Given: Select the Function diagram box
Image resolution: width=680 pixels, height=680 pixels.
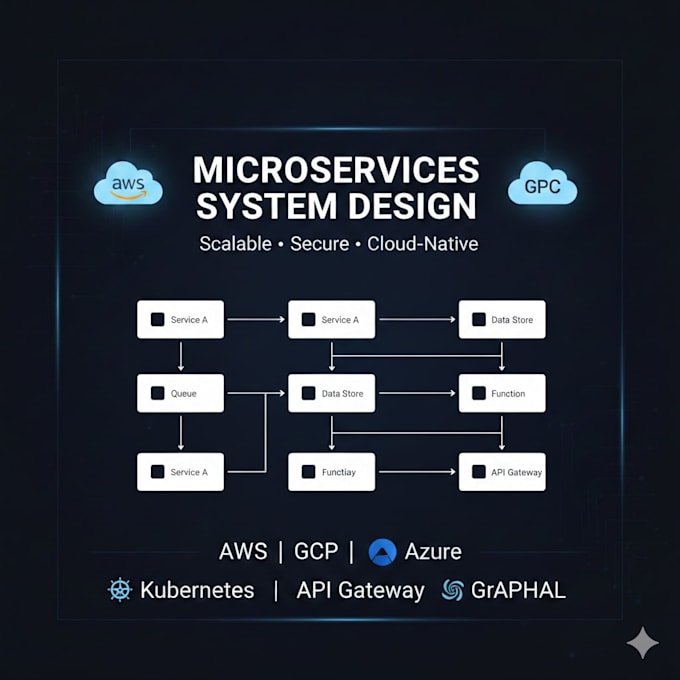Looking at the screenshot, I should pyautogui.click(x=502, y=393).
